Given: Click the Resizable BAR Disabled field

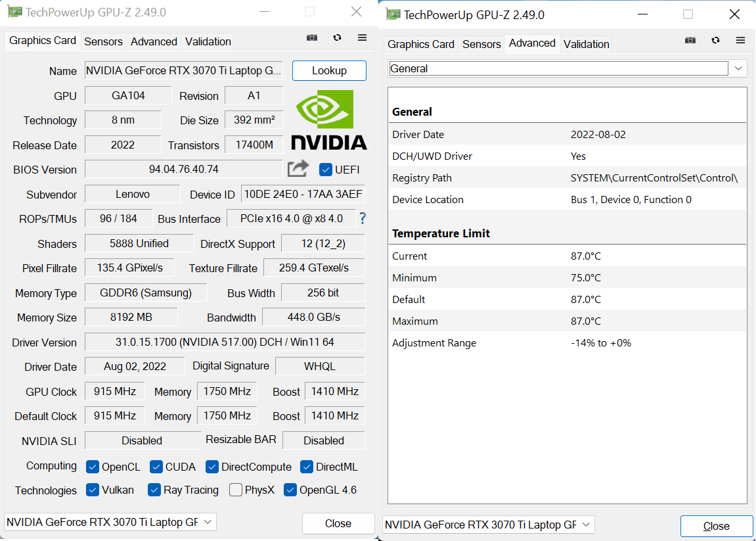Looking at the screenshot, I should tap(324, 440).
